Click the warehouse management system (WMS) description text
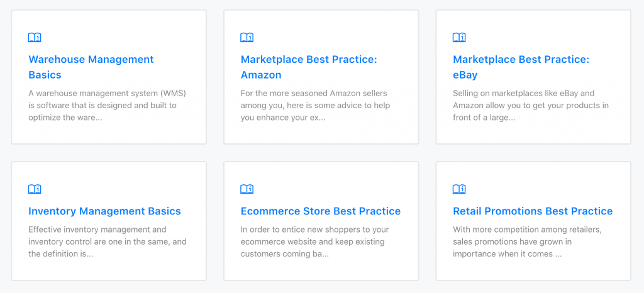644x293 pixels. [x=107, y=105]
